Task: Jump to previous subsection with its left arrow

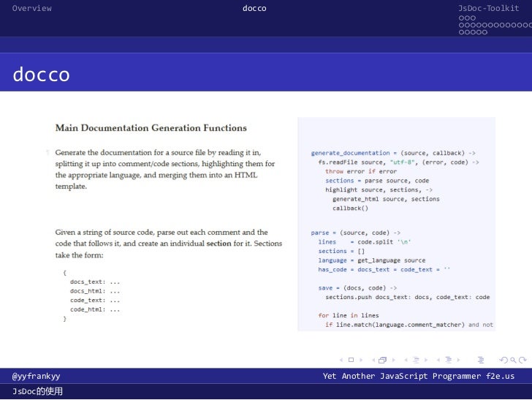Action: point(406,360)
